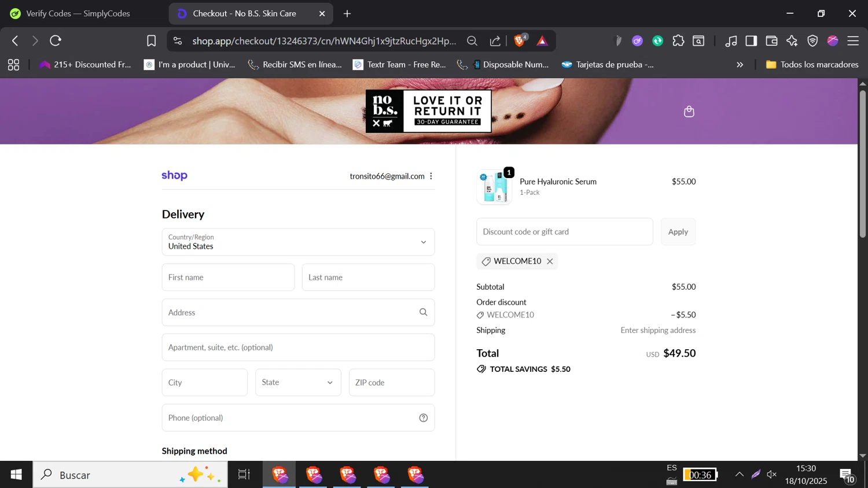This screenshot has width=868, height=488.
Task: Click the No B.S. store logo banner
Action: (x=428, y=111)
